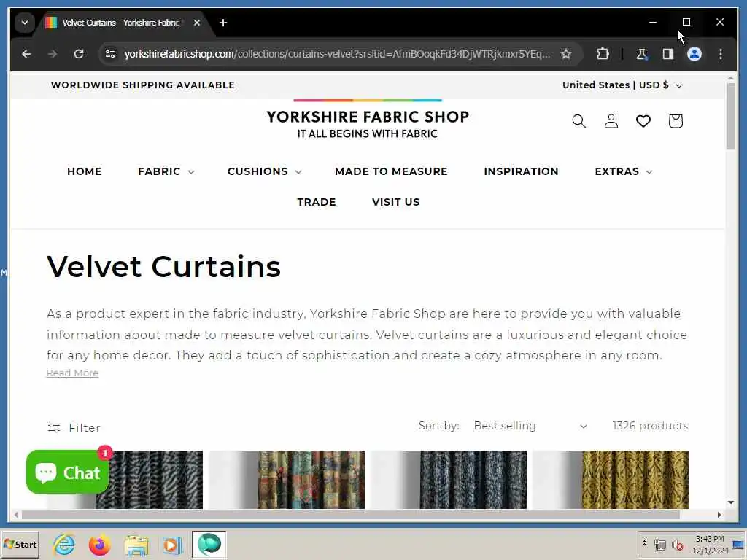Toggle the Chrome side panel icon
The width and height of the screenshot is (747, 560).
tap(668, 54)
